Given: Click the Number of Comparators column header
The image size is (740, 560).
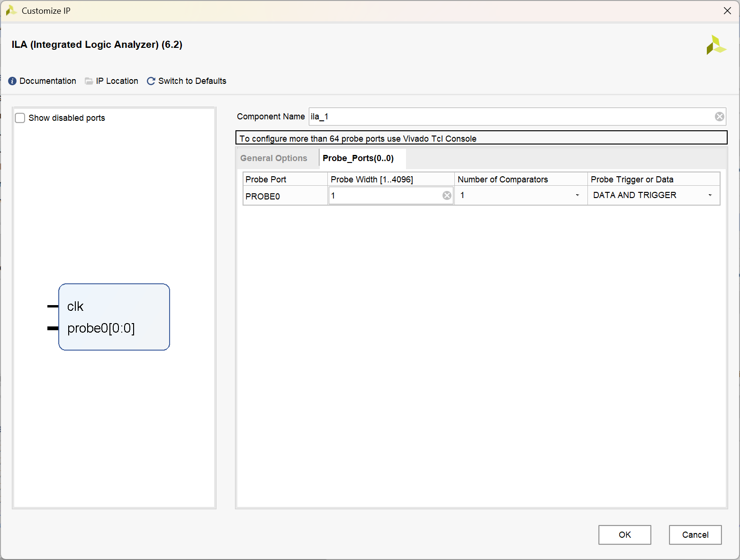Looking at the screenshot, I should click(x=521, y=179).
